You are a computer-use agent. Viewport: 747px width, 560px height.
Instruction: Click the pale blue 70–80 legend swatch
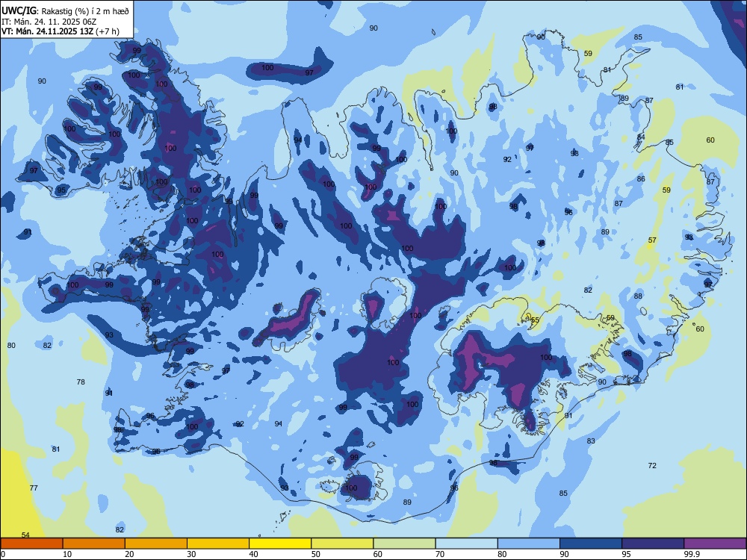[467, 544]
